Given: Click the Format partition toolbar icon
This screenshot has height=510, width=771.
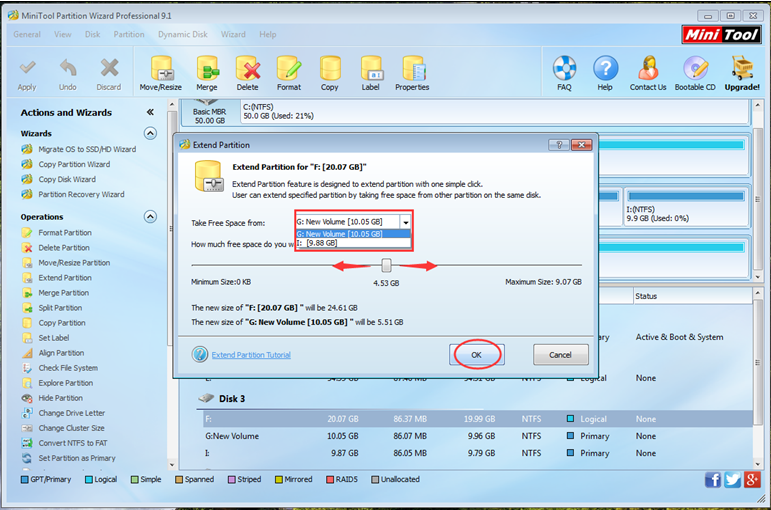Looking at the screenshot, I should click(289, 68).
